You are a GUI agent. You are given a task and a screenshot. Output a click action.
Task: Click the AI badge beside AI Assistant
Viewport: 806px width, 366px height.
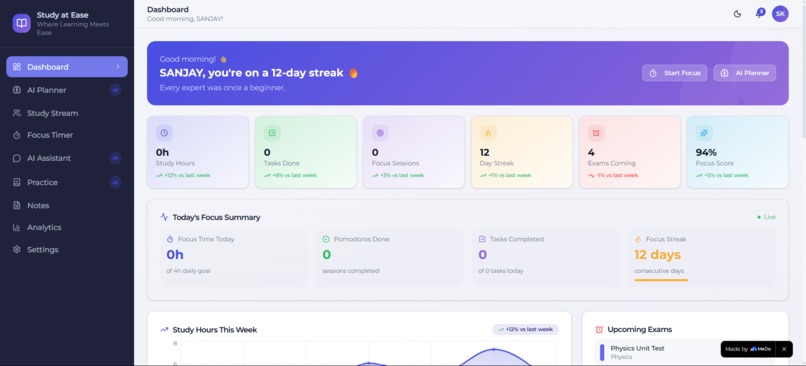[116, 158]
